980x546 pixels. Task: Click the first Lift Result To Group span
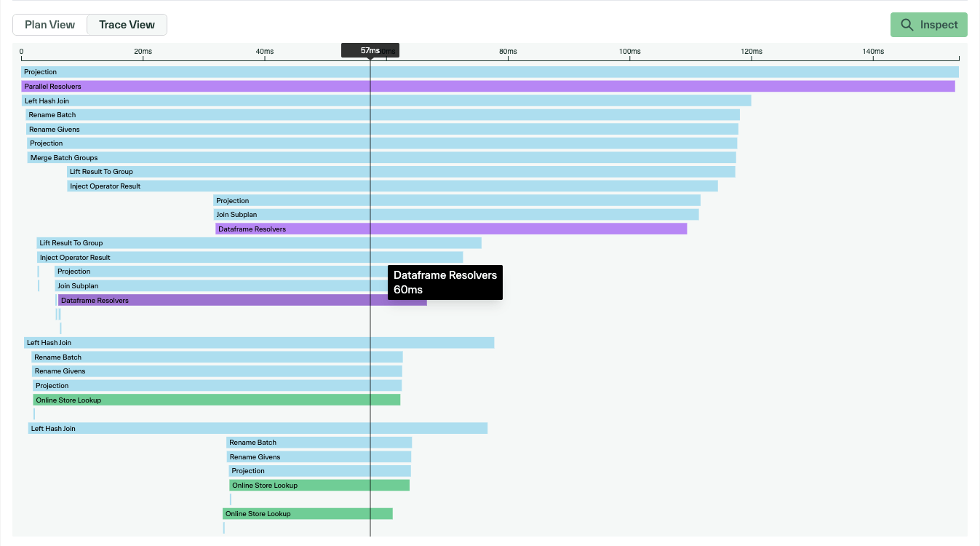(401, 172)
